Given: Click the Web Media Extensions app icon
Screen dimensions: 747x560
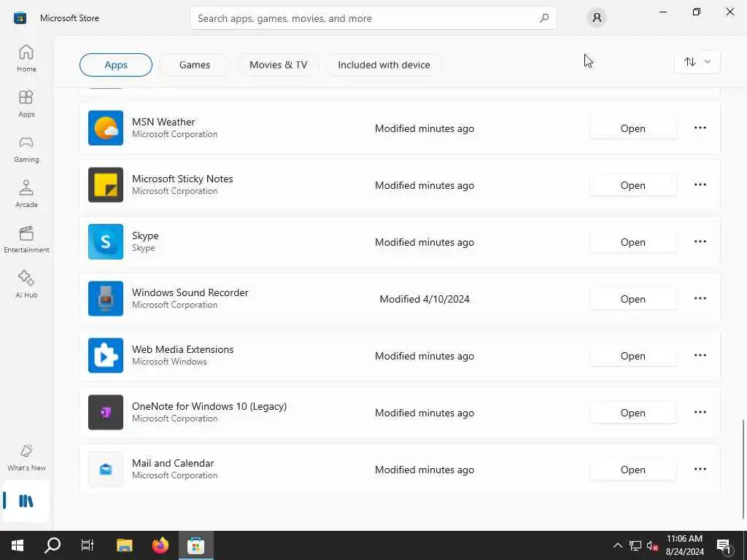Looking at the screenshot, I should click(x=106, y=356).
